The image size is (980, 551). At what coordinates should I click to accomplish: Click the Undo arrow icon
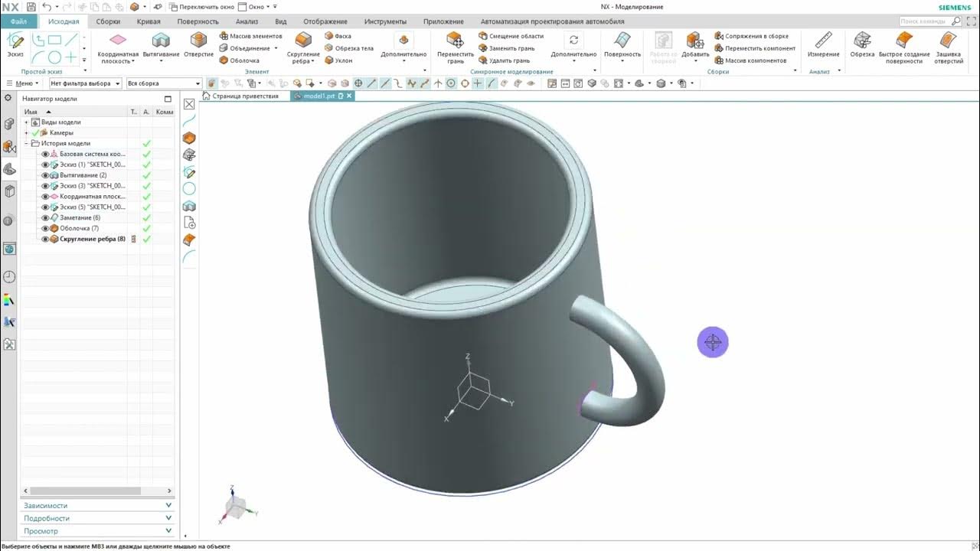[47, 7]
